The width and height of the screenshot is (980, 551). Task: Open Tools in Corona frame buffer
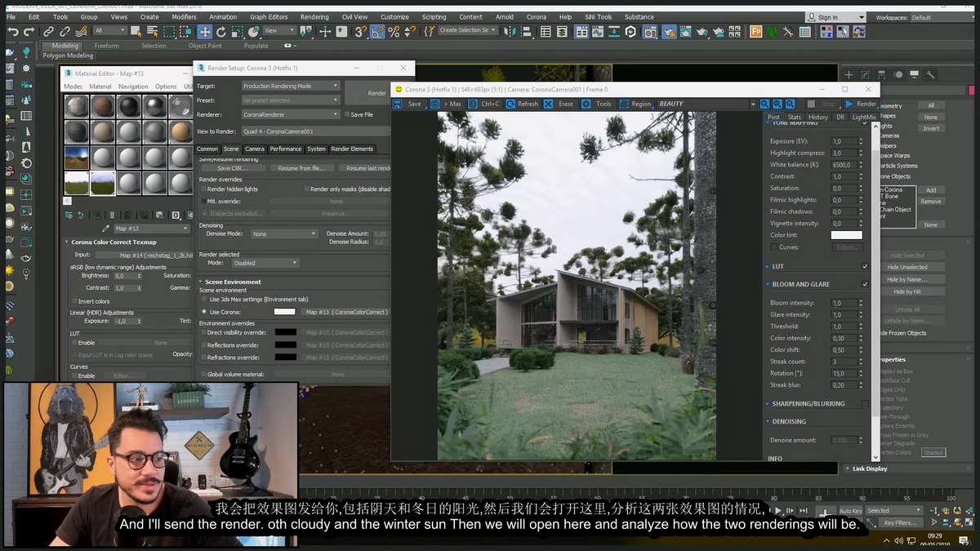[597, 104]
